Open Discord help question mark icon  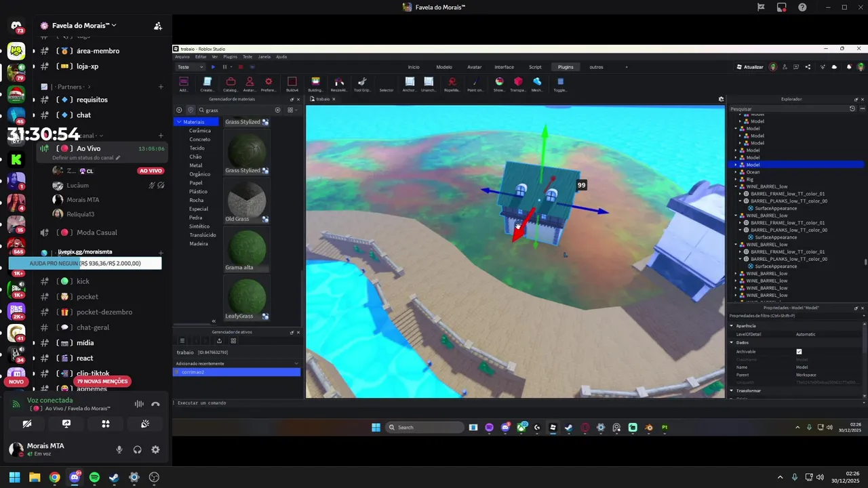(802, 7)
